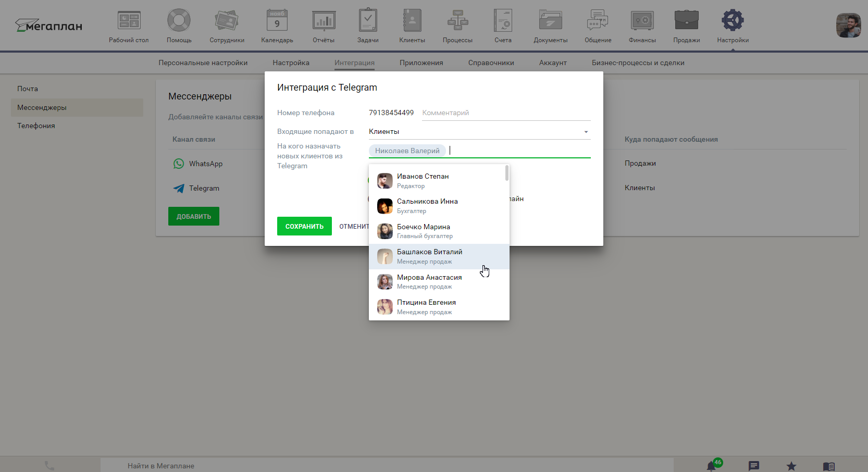The image size is (868, 472).
Task: Select Иванов Степан from the list
Action: (437, 181)
